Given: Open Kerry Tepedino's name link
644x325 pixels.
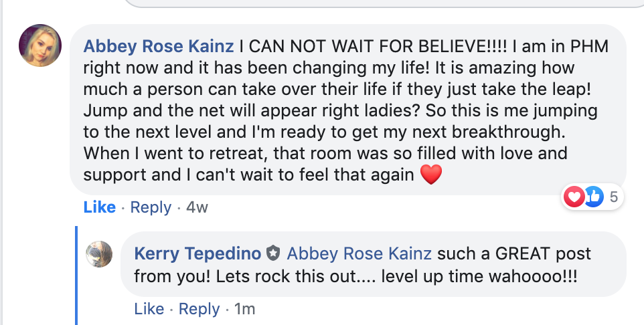Looking at the screenshot, I should pyautogui.click(x=197, y=253).
